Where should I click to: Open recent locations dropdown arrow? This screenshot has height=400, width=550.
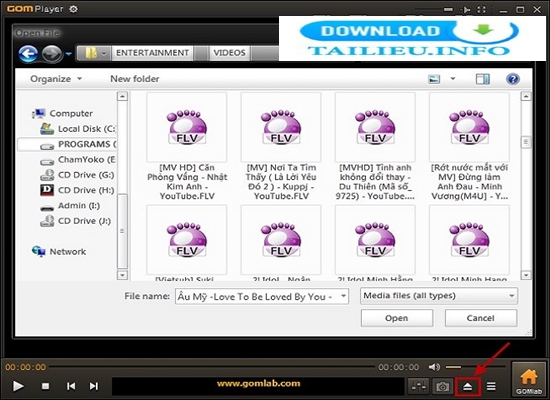pyautogui.click(x=69, y=54)
